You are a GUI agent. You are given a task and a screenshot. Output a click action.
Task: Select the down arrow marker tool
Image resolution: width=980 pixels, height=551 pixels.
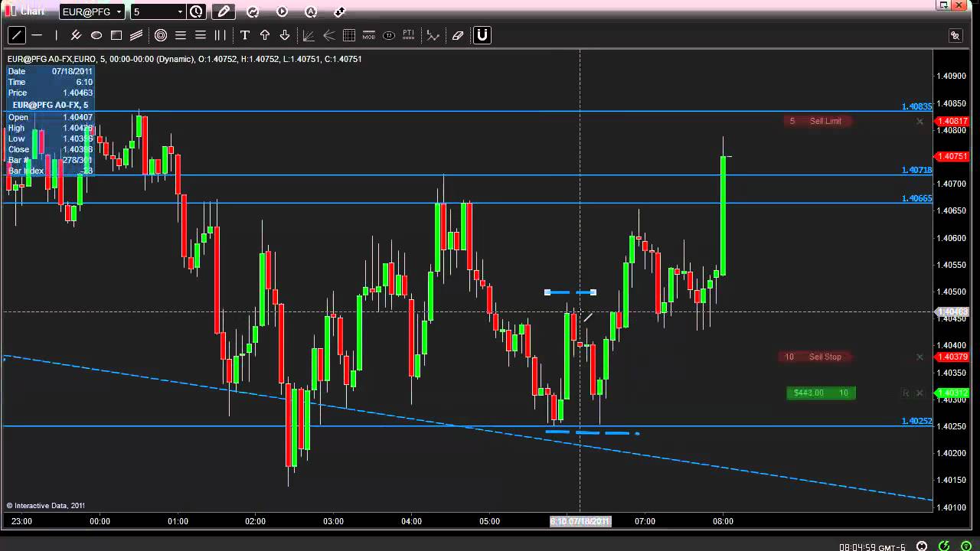[x=284, y=35]
